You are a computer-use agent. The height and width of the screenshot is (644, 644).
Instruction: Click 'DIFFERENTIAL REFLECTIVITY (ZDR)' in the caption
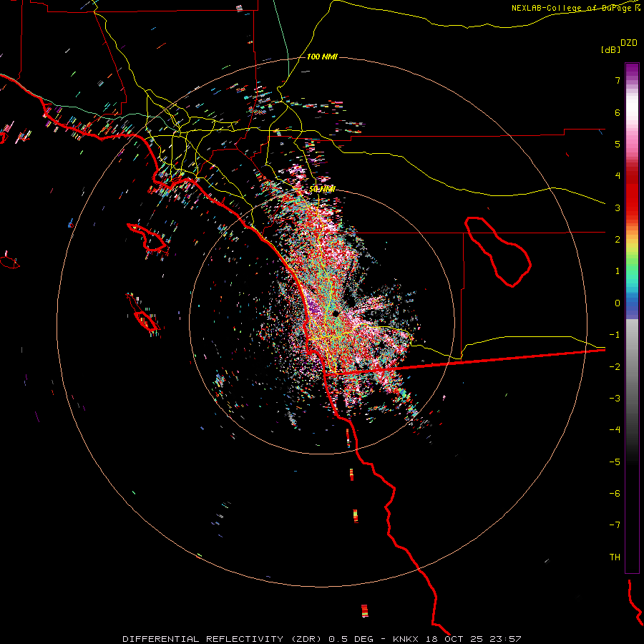[223, 639]
